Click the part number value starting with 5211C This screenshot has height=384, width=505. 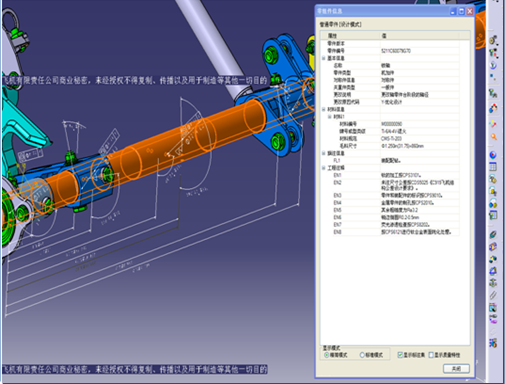(396, 51)
